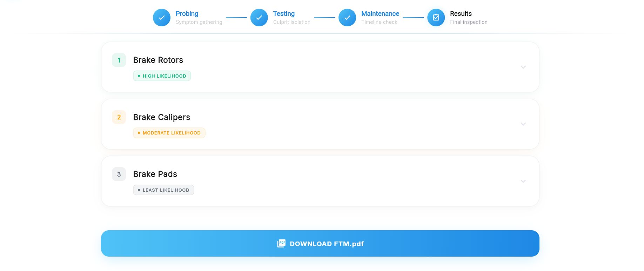Click the PDF icon in download button
The height and width of the screenshot is (271, 644).
click(x=281, y=243)
